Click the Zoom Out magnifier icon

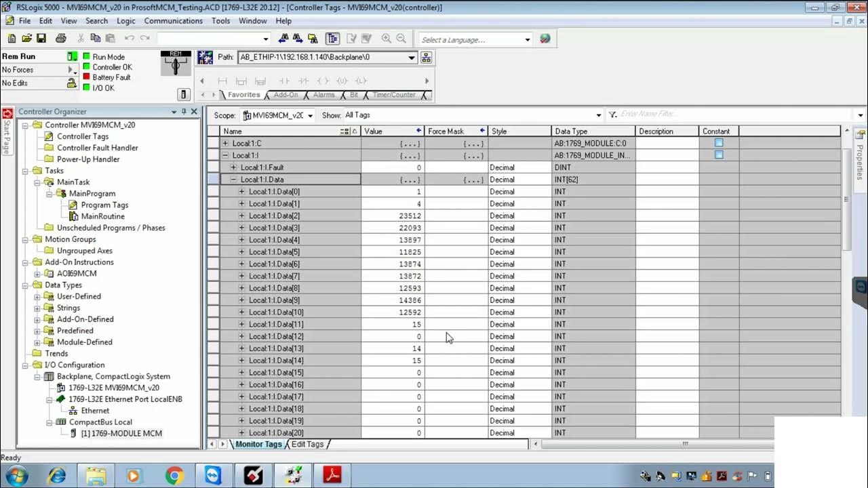click(401, 39)
